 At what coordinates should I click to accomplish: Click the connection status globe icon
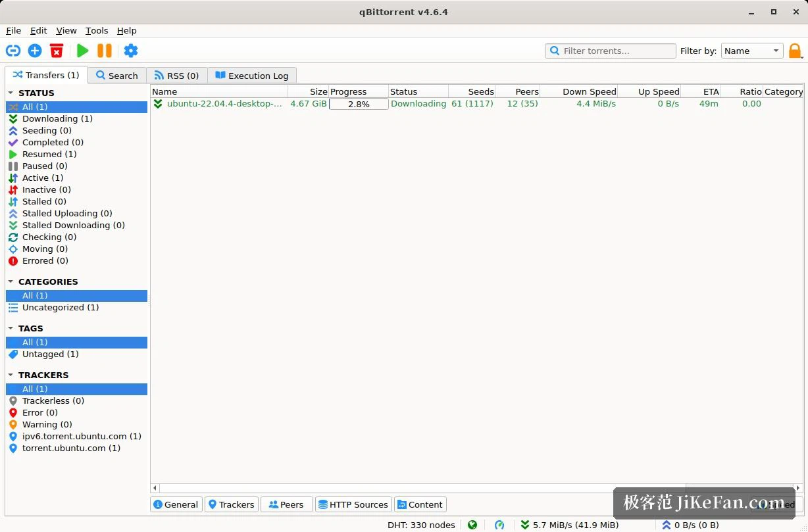click(472, 525)
